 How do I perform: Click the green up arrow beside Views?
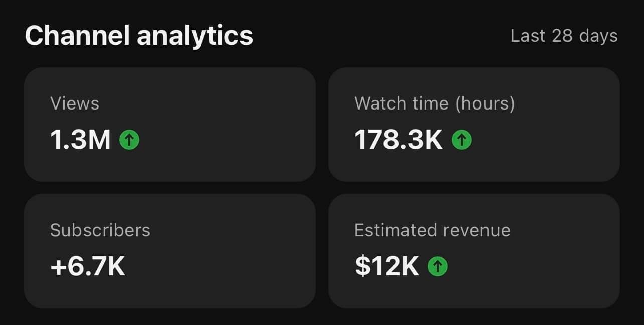point(129,140)
